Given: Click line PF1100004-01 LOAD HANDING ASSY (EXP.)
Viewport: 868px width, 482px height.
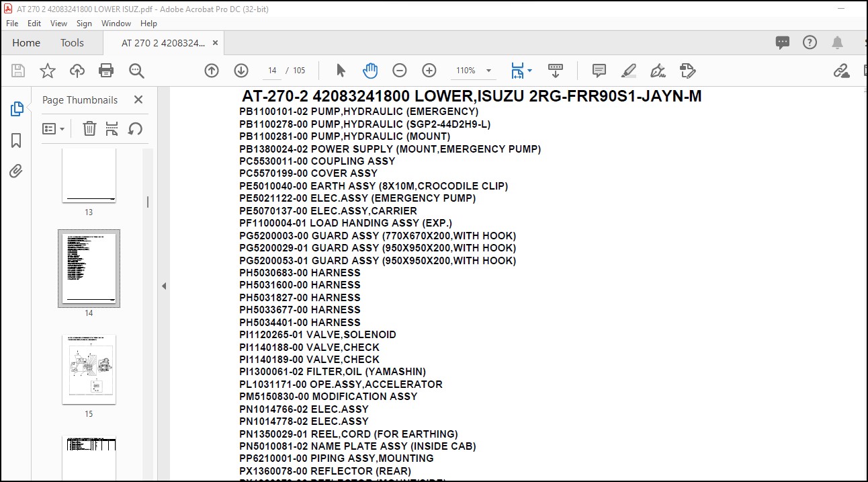Looking at the screenshot, I should pyautogui.click(x=346, y=223).
